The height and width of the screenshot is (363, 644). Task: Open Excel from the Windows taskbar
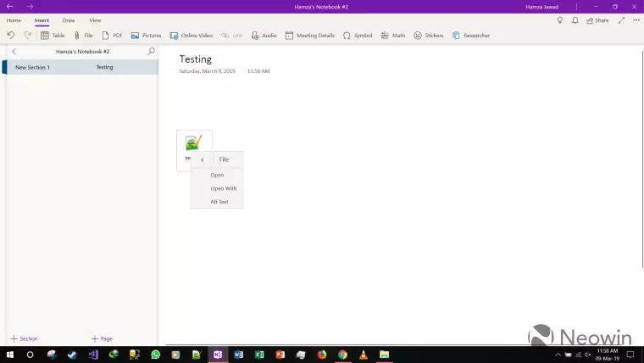[x=259, y=355]
